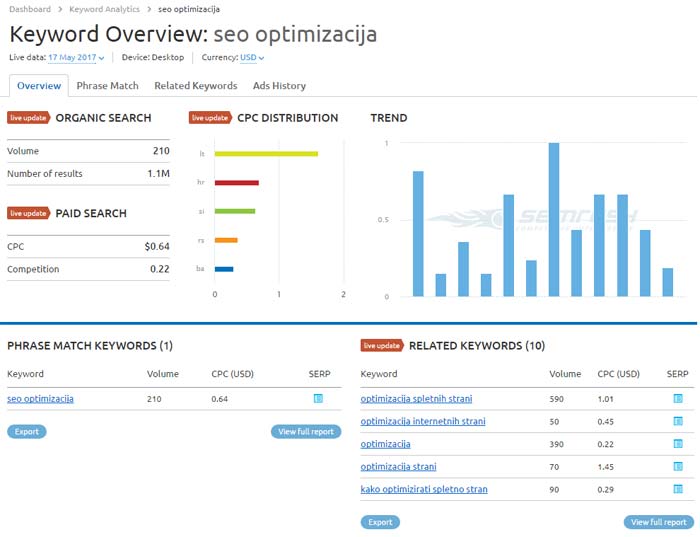Click Keyword header in Related Keywords table
Viewport: 700px width, 537px height.
[x=379, y=374]
